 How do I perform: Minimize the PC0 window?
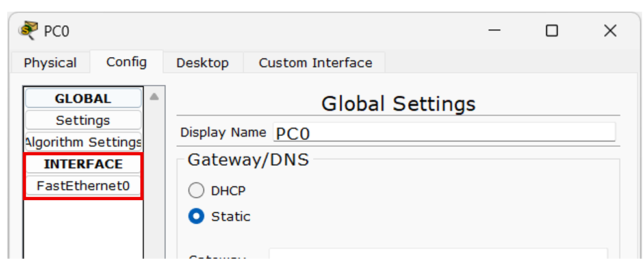coord(494,31)
